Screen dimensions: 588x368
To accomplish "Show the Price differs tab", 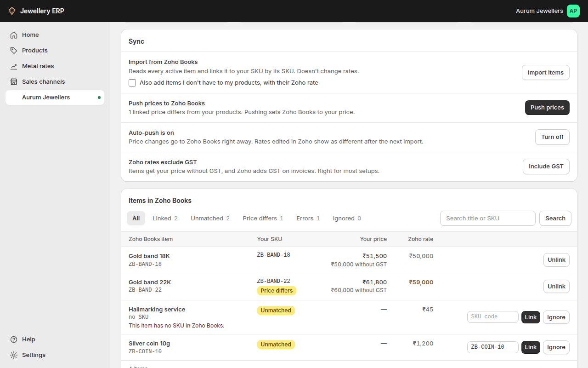I will pyautogui.click(x=263, y=218).
